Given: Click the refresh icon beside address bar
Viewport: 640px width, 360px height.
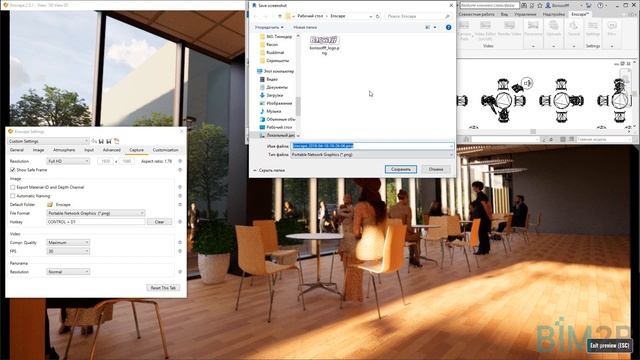Looking at the screenshot, I should [378, 16].
